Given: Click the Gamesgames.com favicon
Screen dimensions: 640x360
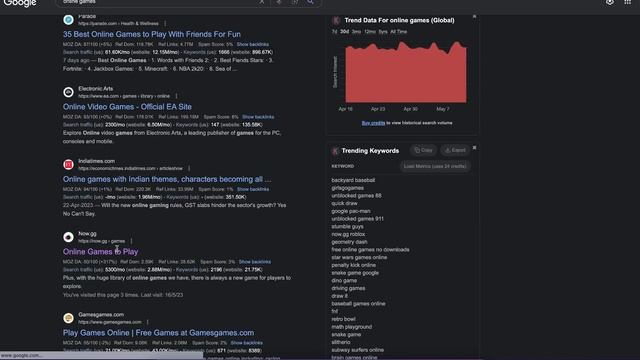Looking at the screenshot, I should (69, 318).
